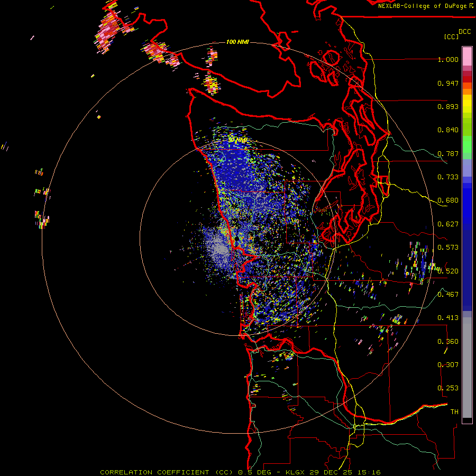Click the 0.680 scale value

click(448, 200)
